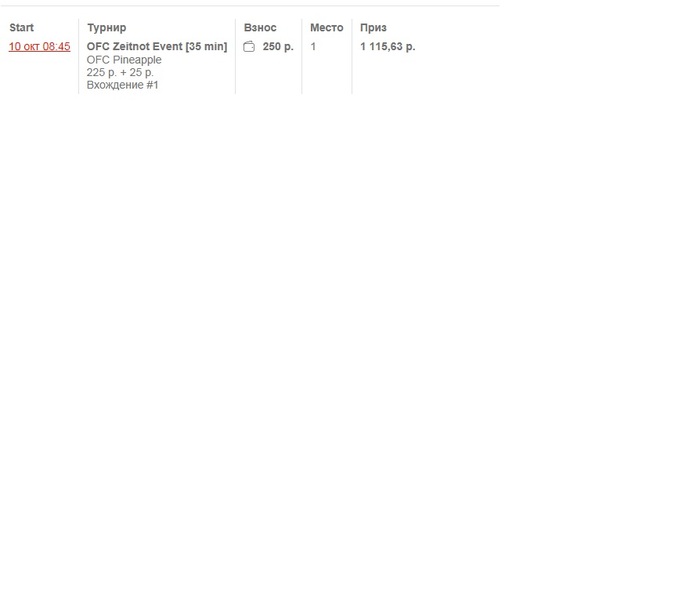Click the Start column header
Screen dimensions: 700x596
tap(21, 28)
